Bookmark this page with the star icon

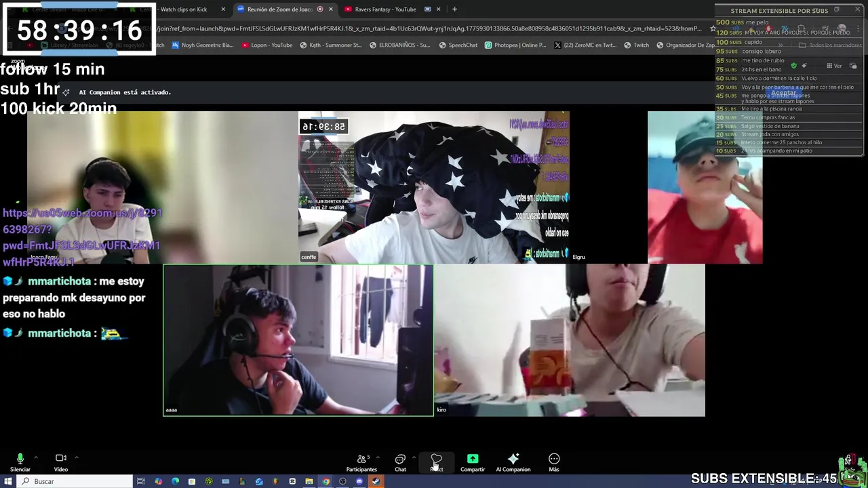tap(713, 28)
